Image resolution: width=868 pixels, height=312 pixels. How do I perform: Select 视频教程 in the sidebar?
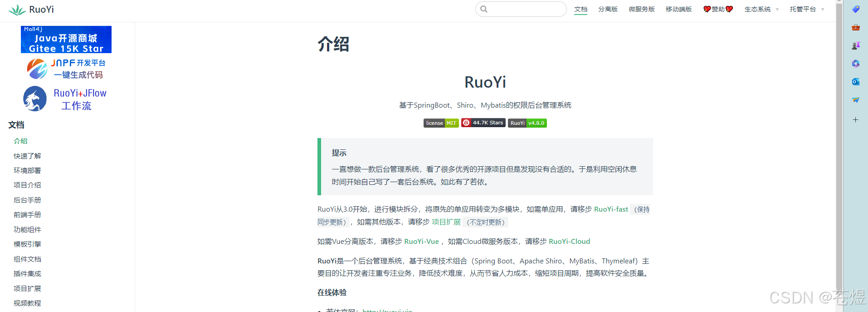[x=27, y=303]
